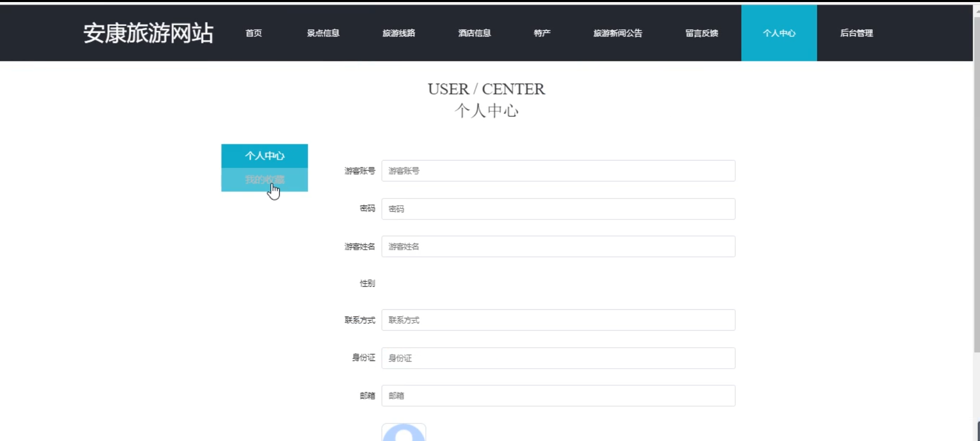Click the 安康旅游网站 site title
The image size is (980, 441).
[x=148, y=33]
